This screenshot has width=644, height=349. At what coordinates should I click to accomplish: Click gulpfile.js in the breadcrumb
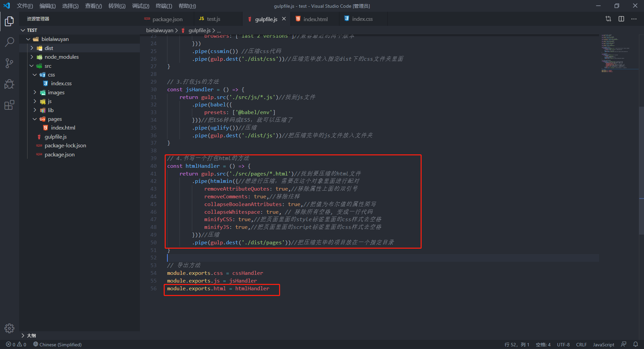(199, 30)
